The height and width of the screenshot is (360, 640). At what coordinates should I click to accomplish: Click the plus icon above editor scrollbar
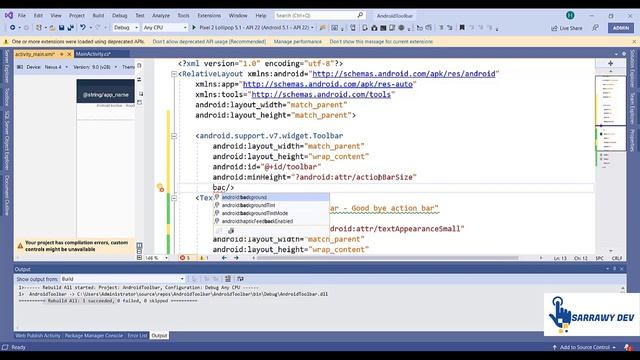click(x=610, y=63)
